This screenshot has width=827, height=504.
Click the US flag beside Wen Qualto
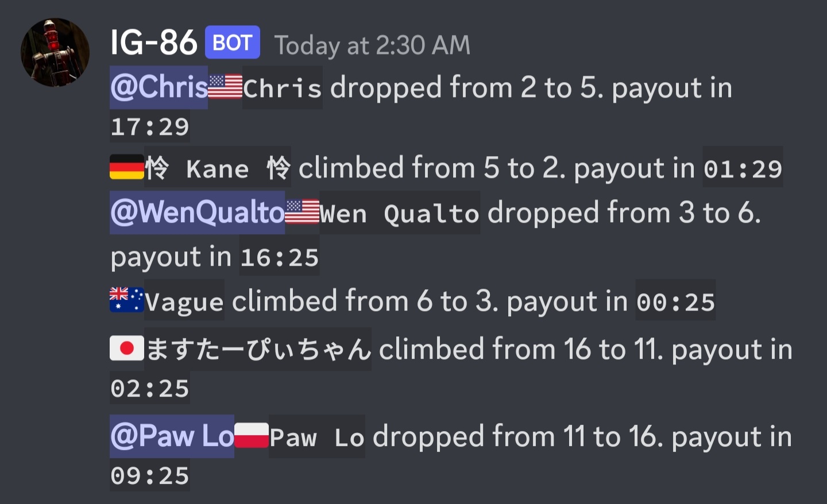(302, 212)
